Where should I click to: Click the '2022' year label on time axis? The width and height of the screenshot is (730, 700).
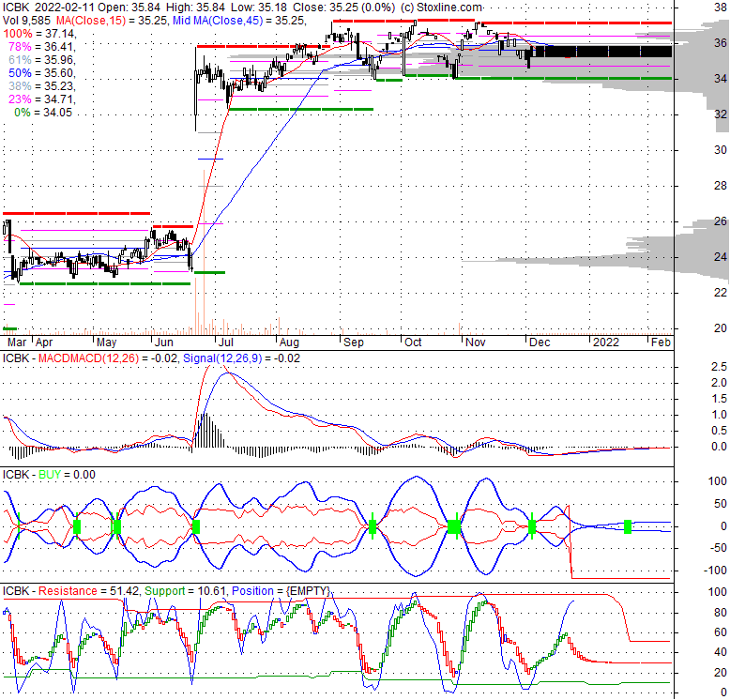[606, 342]
